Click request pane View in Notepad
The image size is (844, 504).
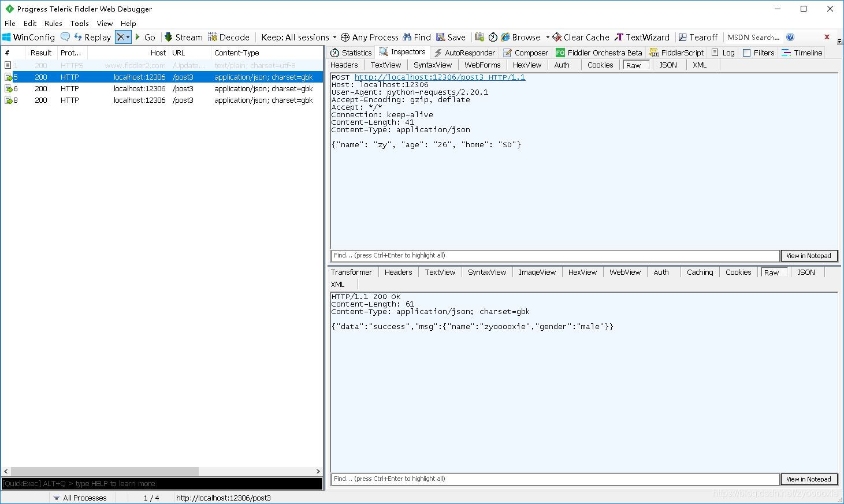(x=809, y=256)
